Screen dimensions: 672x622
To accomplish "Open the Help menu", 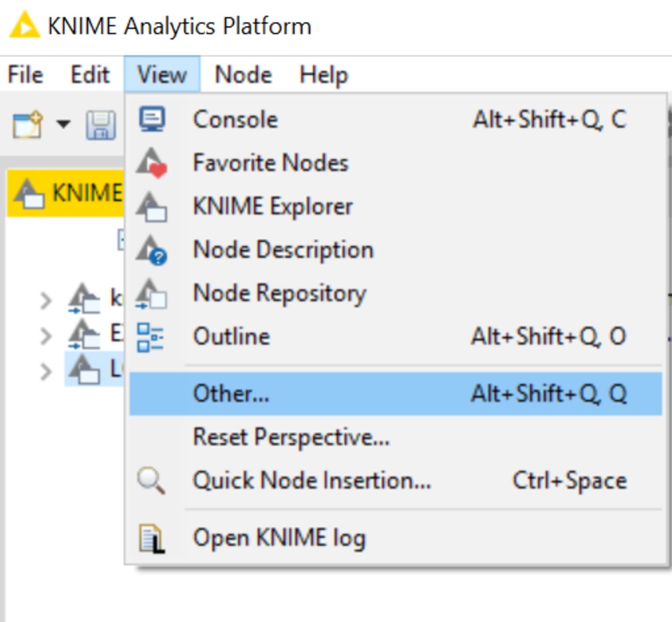I will pos(323,74).
